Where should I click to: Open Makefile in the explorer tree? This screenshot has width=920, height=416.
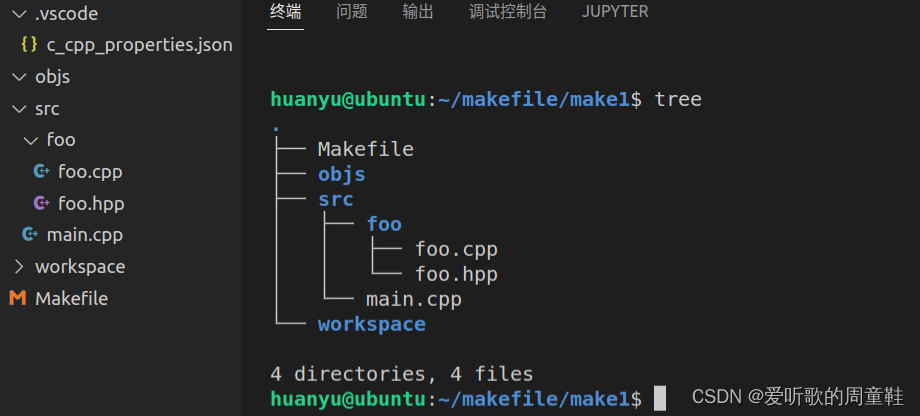pyautogui.click(x=72, y=299)
